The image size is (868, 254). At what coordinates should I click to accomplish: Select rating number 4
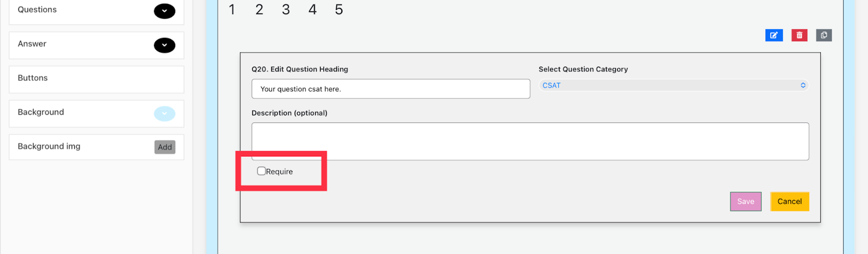pyautogui.click(x=312, y=10)
